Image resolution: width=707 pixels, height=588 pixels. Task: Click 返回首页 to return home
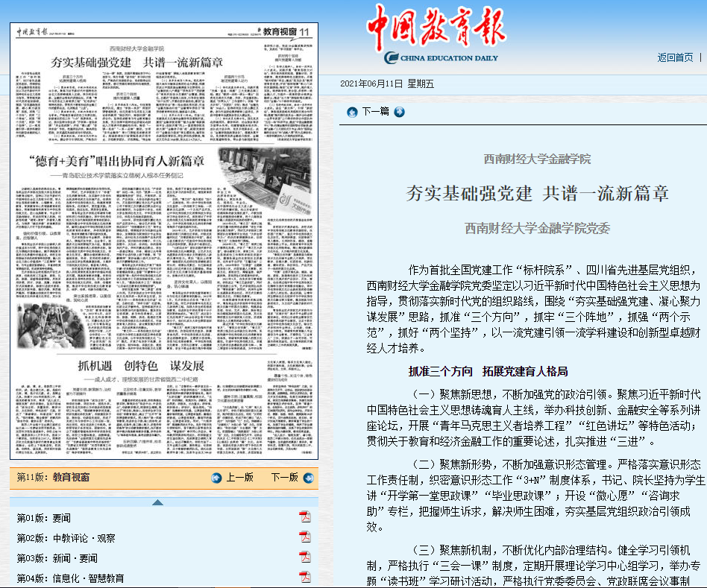point(675,57)
